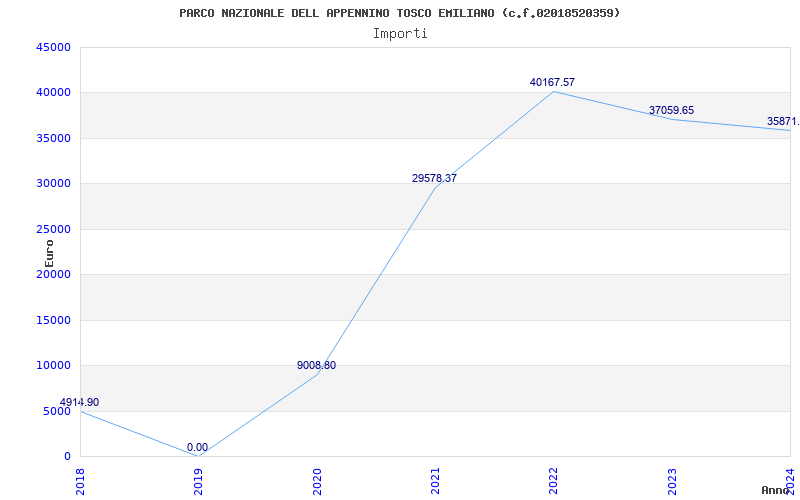
Task: Click the 5000 y-axis tick label
Action: (x=57, y=411)
